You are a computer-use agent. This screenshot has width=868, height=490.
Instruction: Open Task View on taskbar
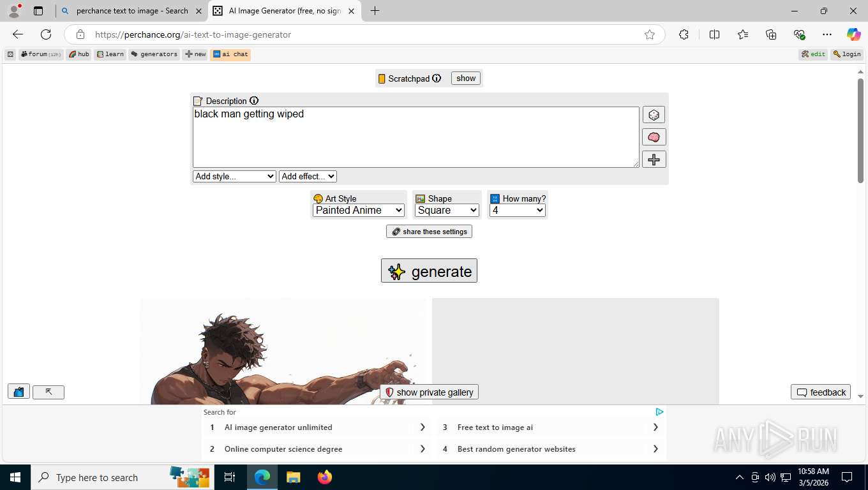pos(230,477)
